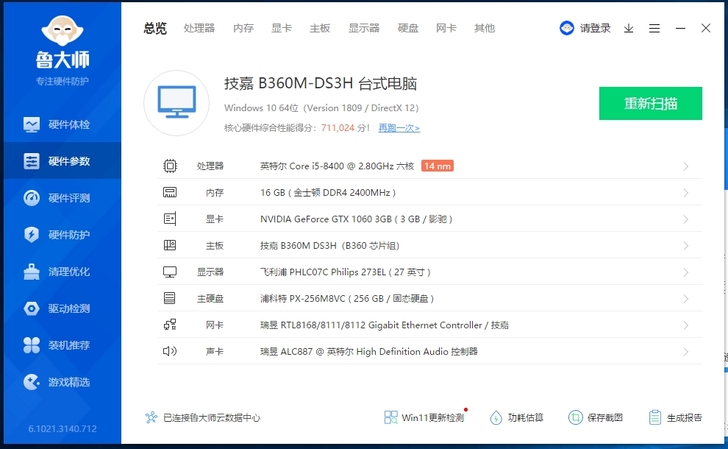
Task: Click Philips 273EL monitor text
Action: tap(345, 272)
